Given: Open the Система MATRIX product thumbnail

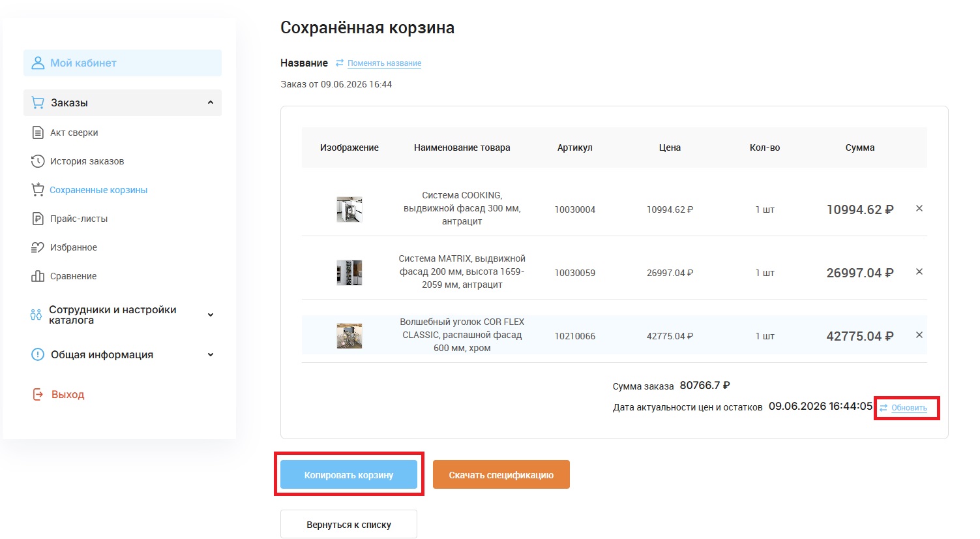Looking at the screenshot, I should [x=349, y=273].
